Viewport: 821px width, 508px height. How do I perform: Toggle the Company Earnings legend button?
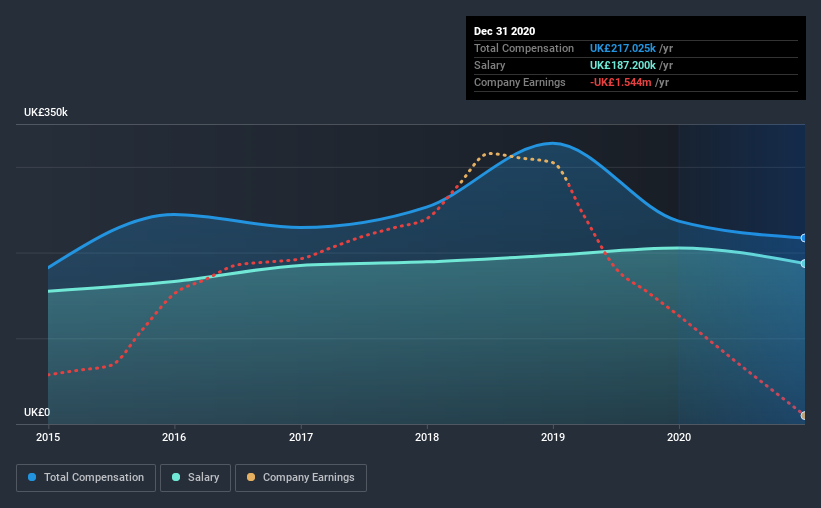tap(301, 478)
